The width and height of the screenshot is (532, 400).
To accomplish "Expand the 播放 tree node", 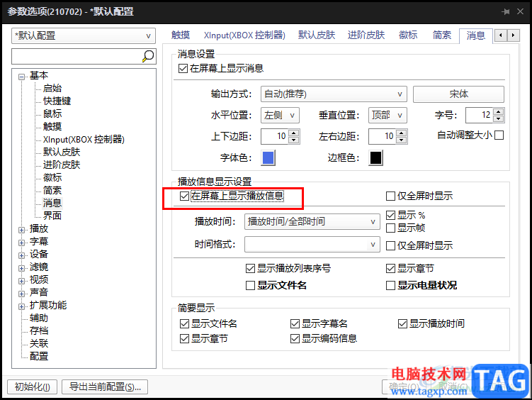I will click(22, 230).
